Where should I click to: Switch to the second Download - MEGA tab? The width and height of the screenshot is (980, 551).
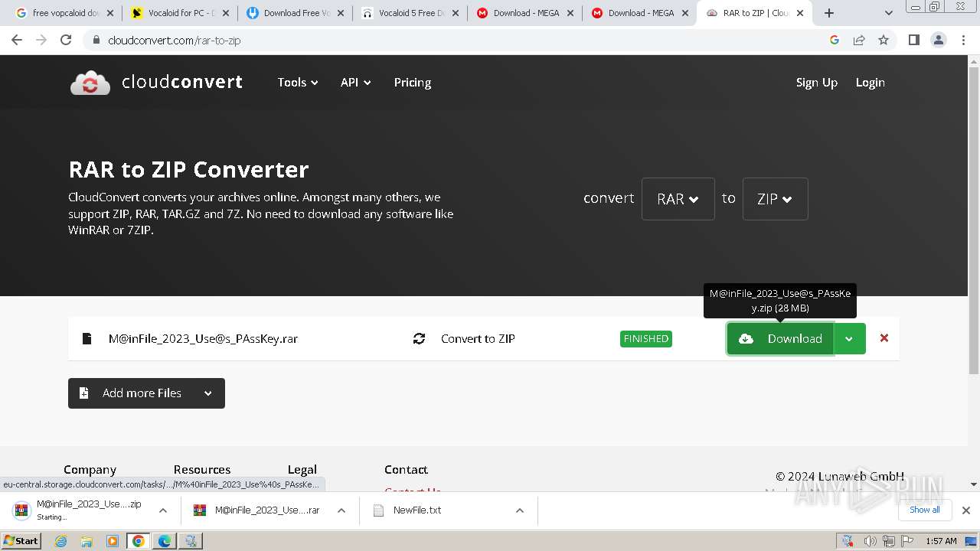pyautogui.click(x=639, y=13)
